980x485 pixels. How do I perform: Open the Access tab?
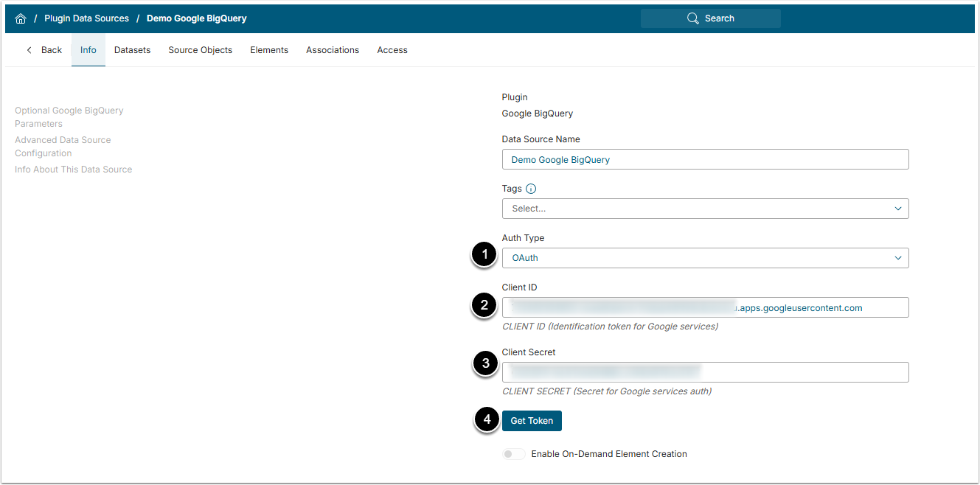[392, 50]
